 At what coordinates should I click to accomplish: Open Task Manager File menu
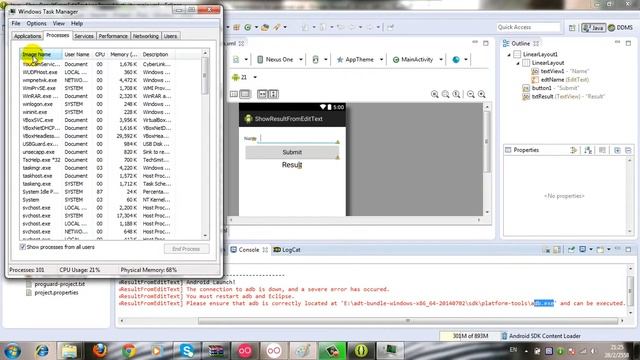pos(16,24)
